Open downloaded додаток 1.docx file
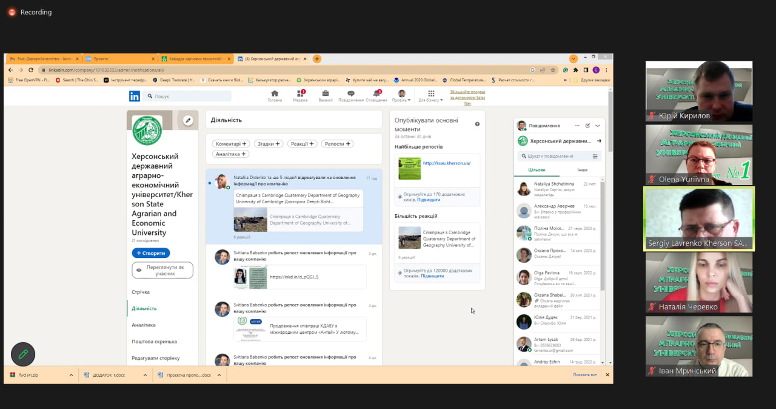Viewport: 776px width, 410px height. click(109, 375)
